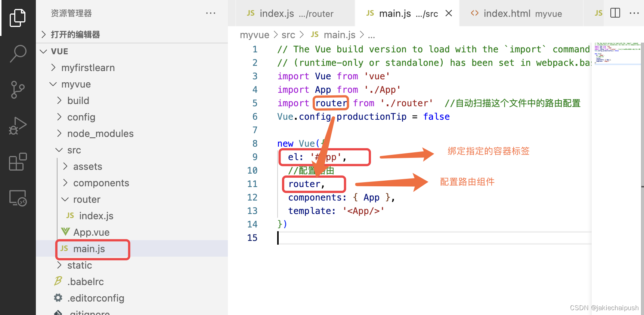Click the 'productionTip' text on line 6

click(x=371, y=117)
